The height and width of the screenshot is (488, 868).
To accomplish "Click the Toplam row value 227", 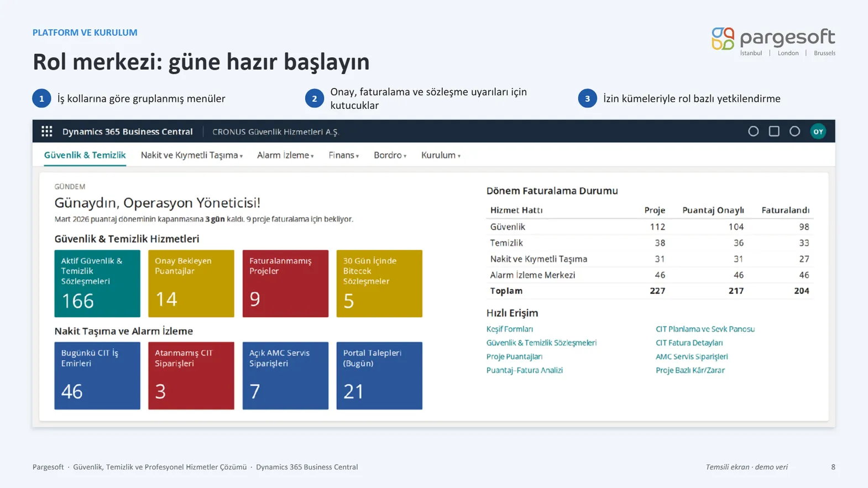I will [657, 291].
